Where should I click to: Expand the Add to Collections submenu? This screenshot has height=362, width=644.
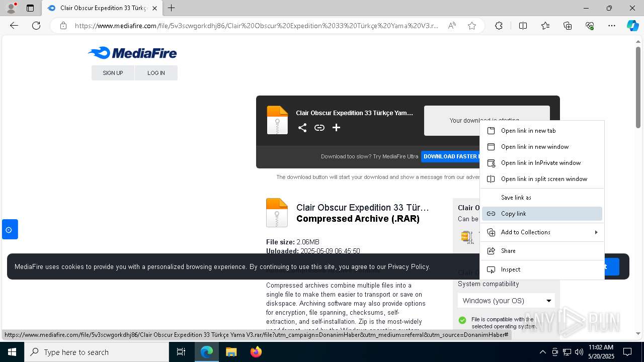coord(542,232)
